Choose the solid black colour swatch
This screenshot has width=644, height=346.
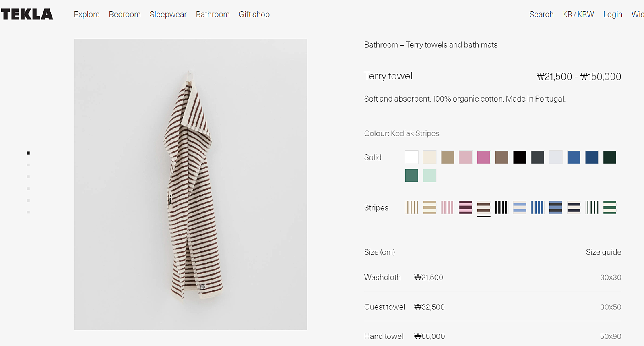(x=520, y=157)
